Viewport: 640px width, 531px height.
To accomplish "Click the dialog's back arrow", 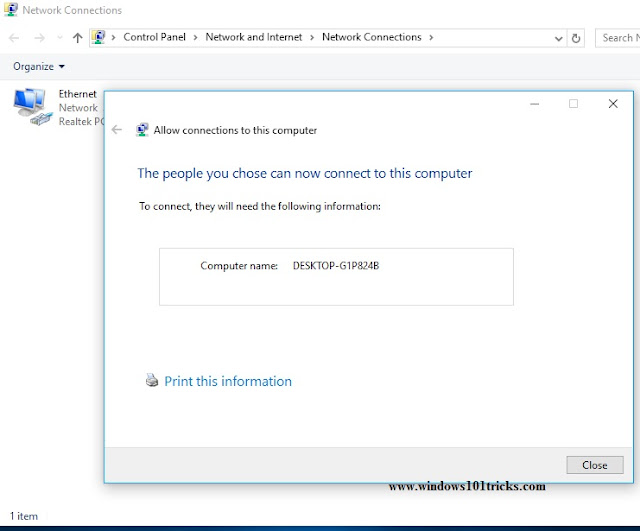I will click(x=117, y=130).
